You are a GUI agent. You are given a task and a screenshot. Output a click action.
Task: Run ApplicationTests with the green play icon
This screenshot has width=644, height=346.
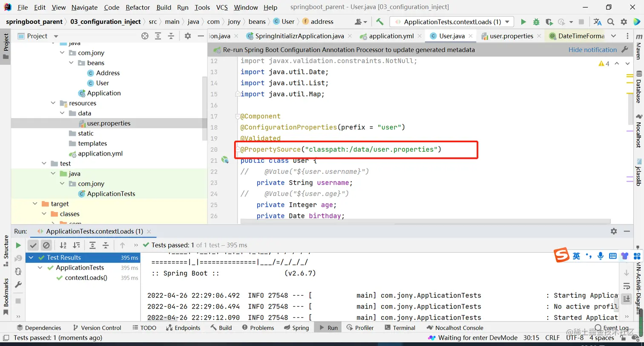coord(523,22)
